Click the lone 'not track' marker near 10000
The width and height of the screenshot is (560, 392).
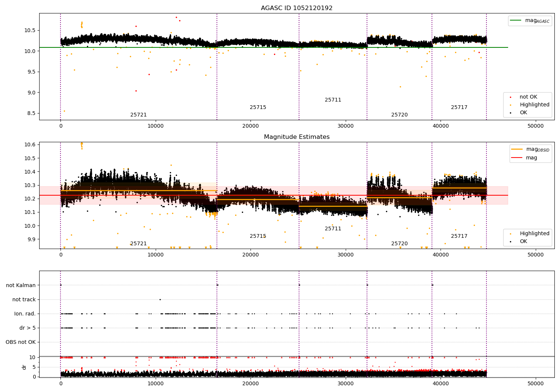[x=160, y=299]
